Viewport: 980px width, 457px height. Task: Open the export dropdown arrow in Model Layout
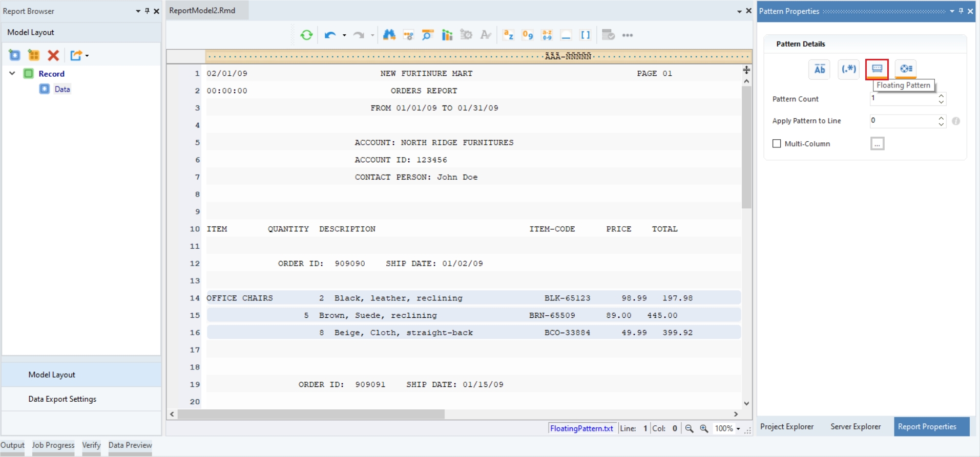[x=87, y=55]
